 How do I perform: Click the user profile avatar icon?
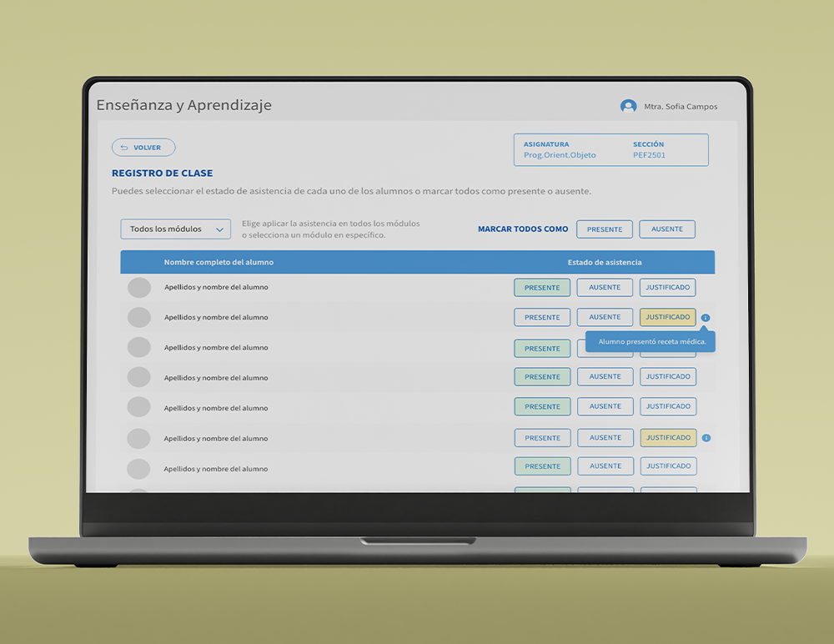coord(628,107)
